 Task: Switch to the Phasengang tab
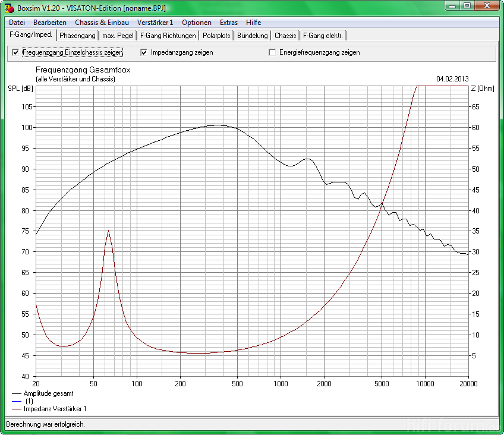77,36
